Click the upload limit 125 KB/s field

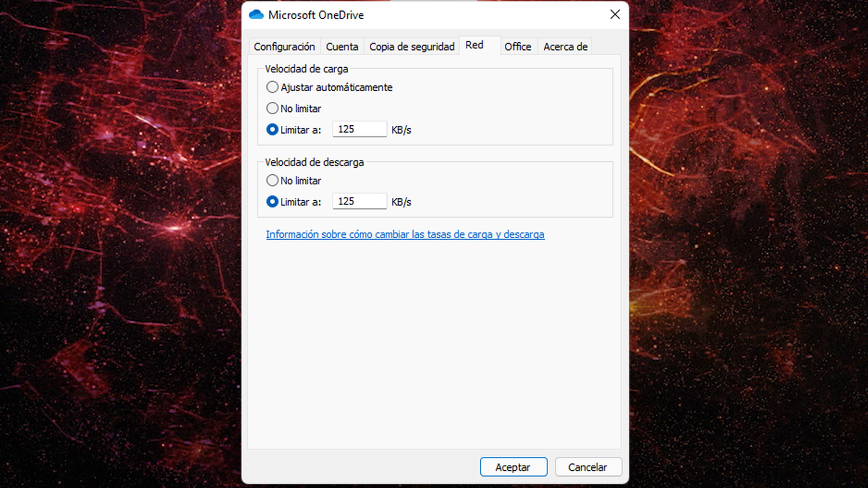360,129
